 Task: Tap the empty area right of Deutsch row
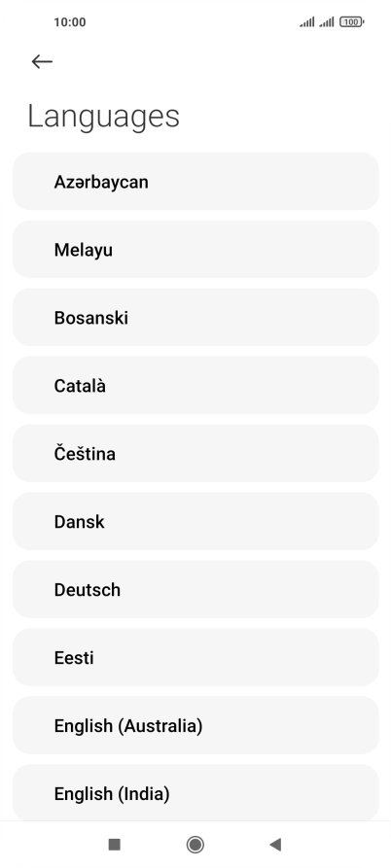[x=249, y=590]
